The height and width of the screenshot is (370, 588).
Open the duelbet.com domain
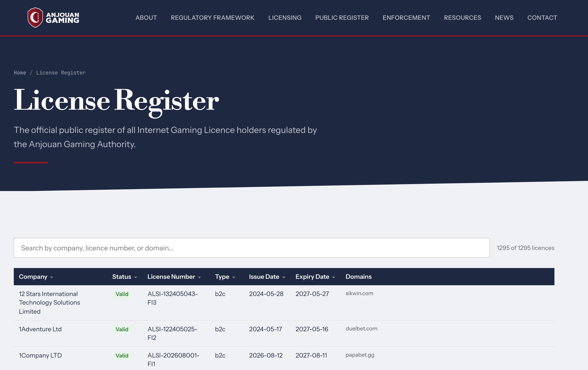(361, 328)
